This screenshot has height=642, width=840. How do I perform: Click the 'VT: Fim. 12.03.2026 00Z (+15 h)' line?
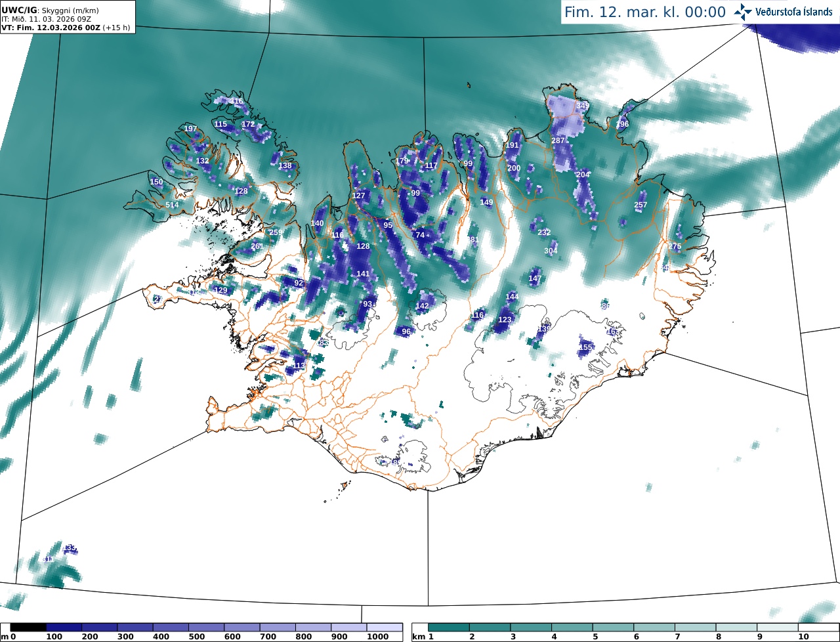point(64,28)
